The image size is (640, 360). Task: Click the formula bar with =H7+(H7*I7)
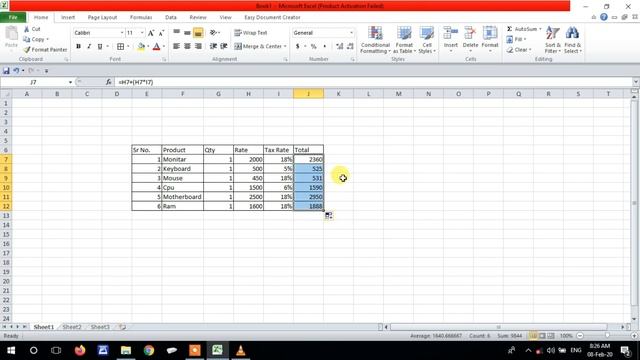tap(373, 82)
